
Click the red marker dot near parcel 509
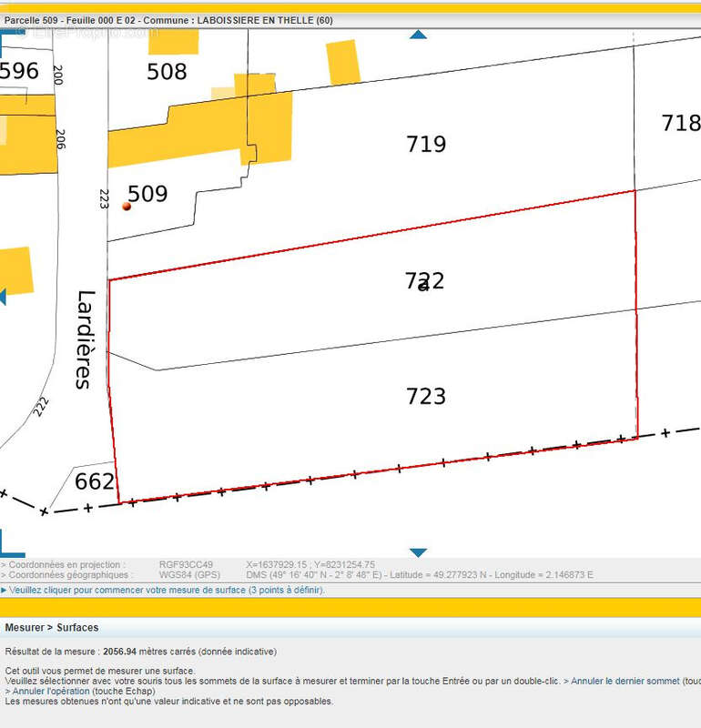click(127, 207)
